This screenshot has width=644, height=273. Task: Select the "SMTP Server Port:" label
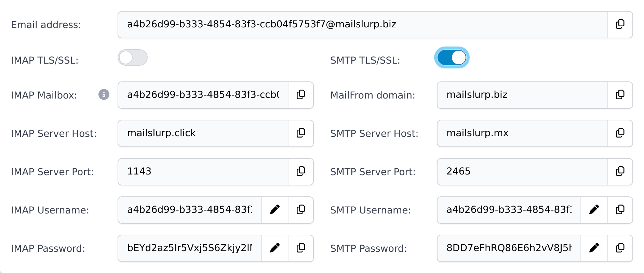(373, 172)
